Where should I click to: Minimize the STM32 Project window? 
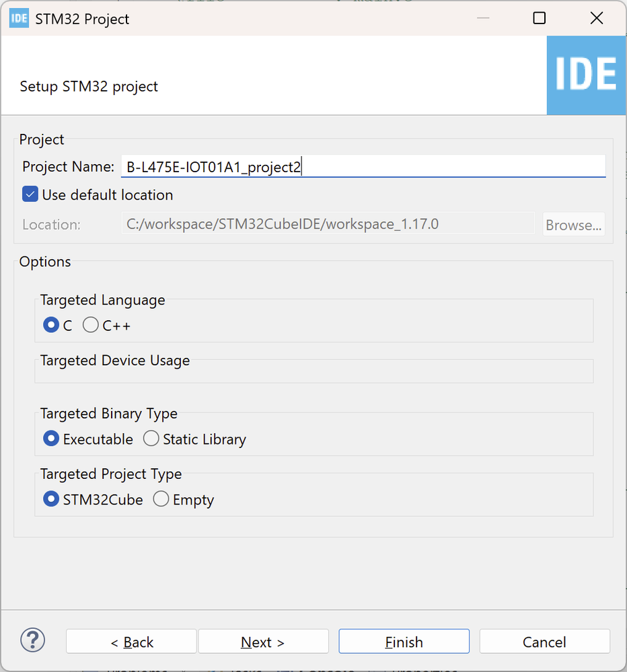click(483, 18)
